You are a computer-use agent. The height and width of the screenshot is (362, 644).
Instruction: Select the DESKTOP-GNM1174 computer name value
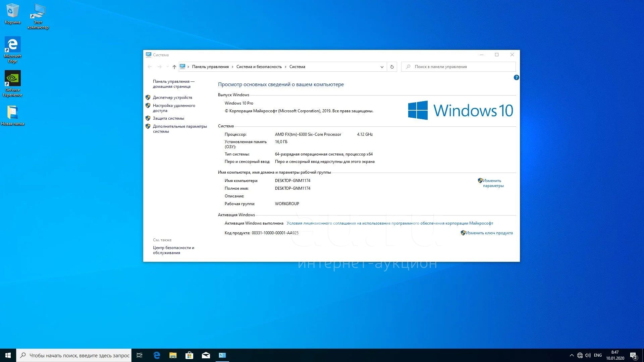pos(292,181)
